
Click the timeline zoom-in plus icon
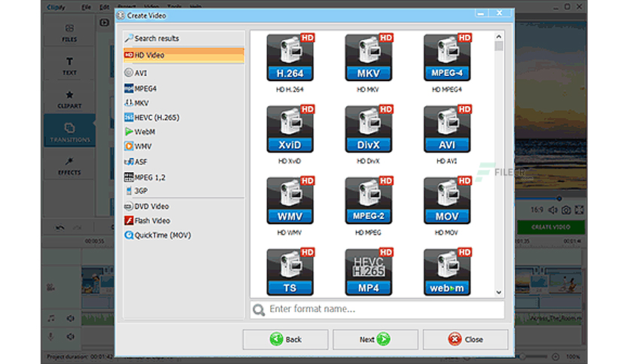pyautogui.click(x=555, y=356)
